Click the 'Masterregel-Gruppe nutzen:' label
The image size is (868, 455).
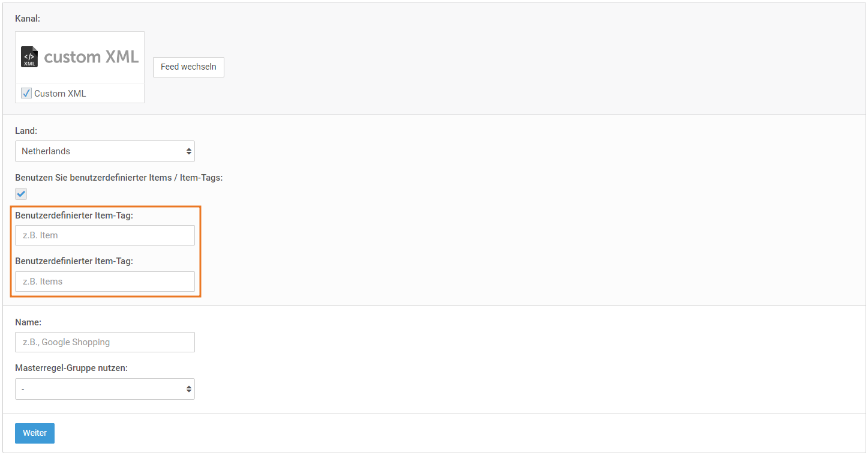pyautogui.click(x=71, y=368)
